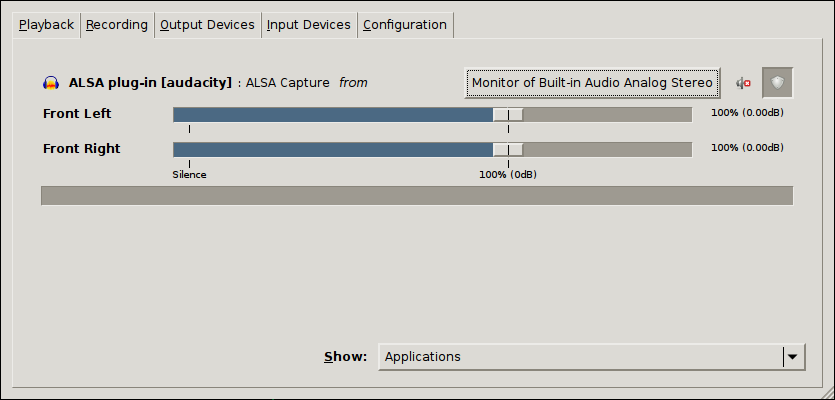Mute the ALSA plug-in audacity stream

pos(743,83)
